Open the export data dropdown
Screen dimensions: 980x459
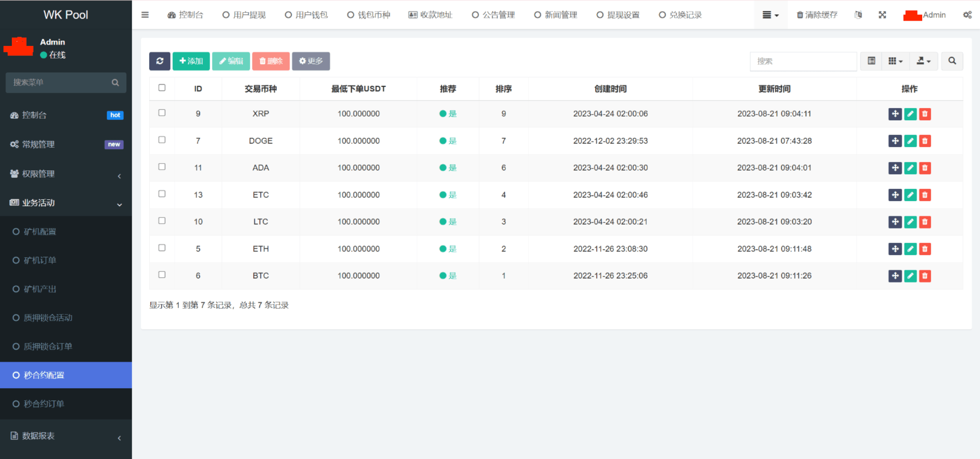pos(923,61)
